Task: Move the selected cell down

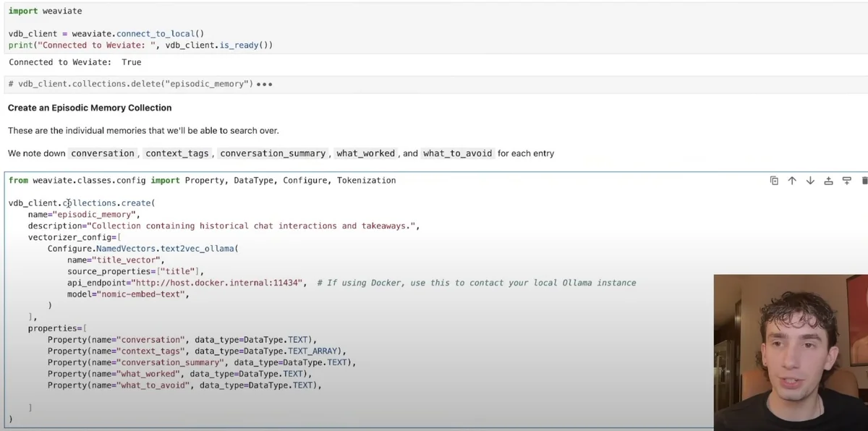Action: [810, 181]
